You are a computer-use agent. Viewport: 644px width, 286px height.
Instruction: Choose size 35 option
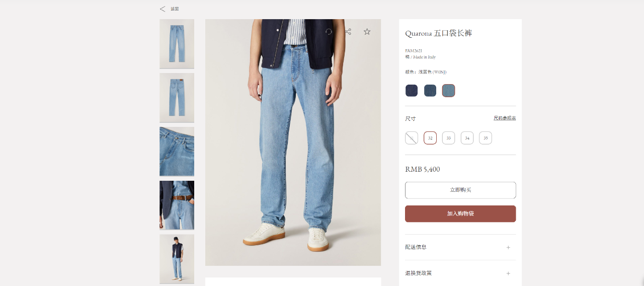(x=486, y=138)
